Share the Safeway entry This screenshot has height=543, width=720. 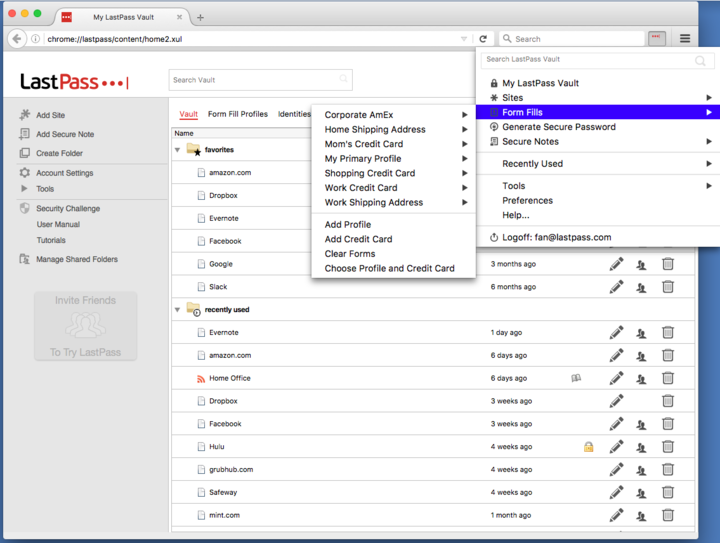[x=641, y=493]
